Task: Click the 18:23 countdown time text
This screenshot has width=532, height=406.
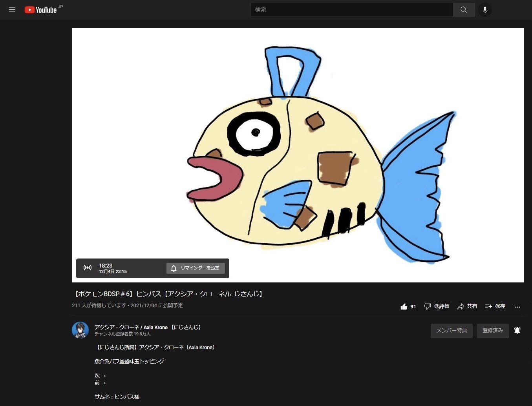Action: click(x=106, y=266)
